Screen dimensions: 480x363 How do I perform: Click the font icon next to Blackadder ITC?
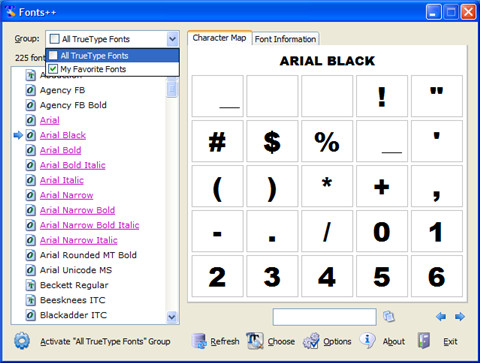(30, 315)
